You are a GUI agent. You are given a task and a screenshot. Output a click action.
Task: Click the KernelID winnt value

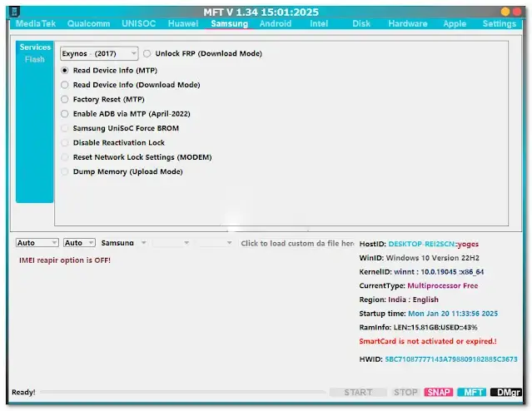click(x=439, y=272)
